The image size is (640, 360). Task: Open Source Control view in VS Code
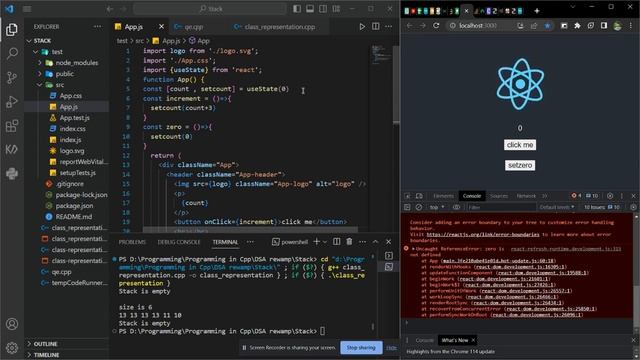point(12,78)
